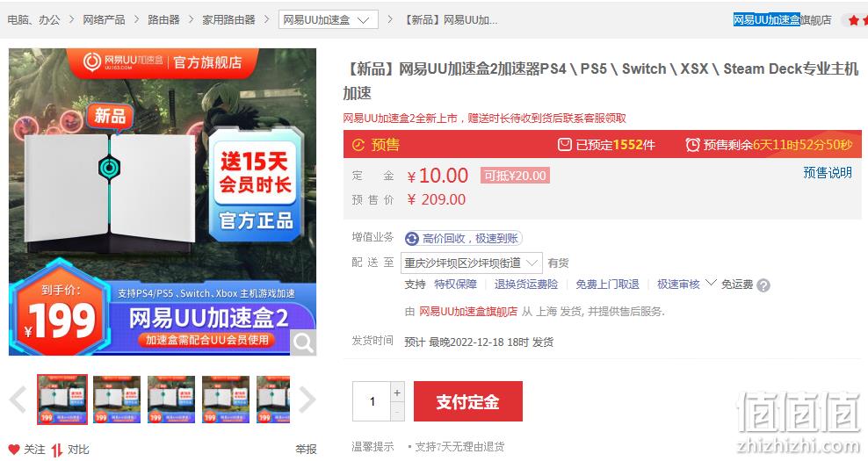Click the 预售剩余 countdown timer text
This screenshot has height=461, width=868.
pos(778,145)
